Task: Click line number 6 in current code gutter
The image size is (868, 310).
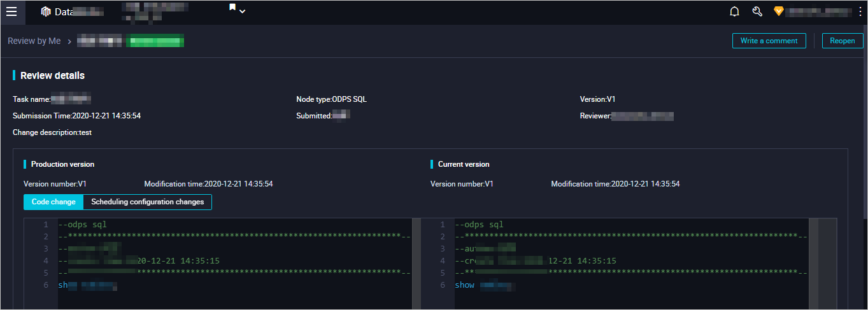Action: [x=442, y=285]
